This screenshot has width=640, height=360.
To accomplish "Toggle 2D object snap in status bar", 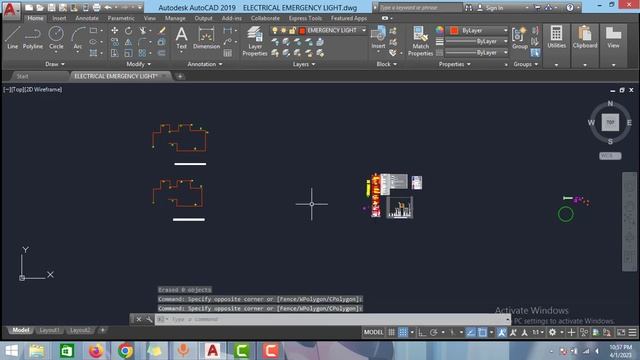I will point(482,332).
